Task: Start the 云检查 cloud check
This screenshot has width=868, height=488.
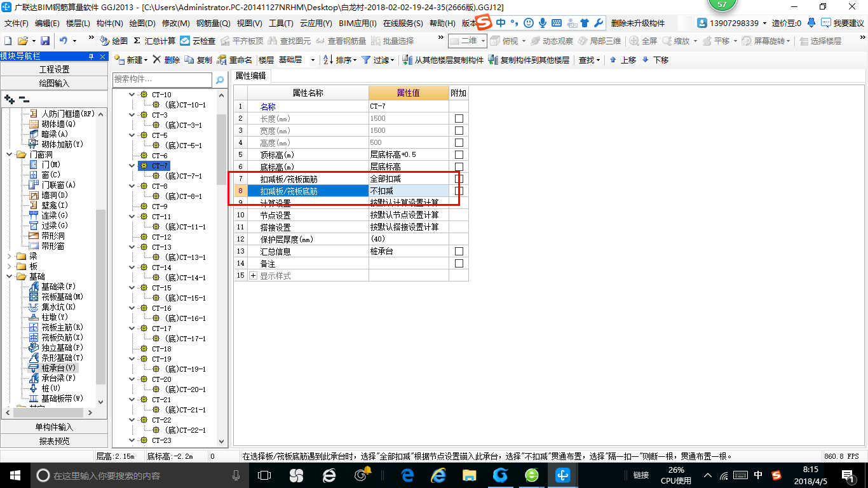Action: tap(198, 41)
